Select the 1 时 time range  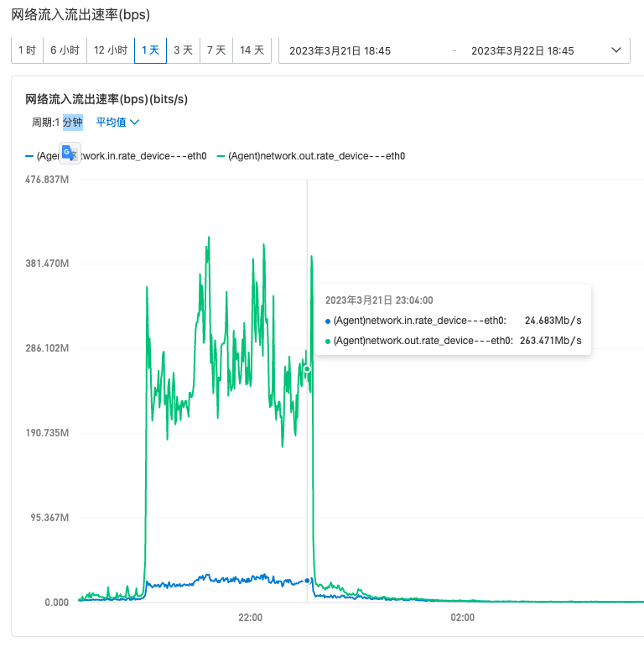pyautogui.click(x=27, y=50)
